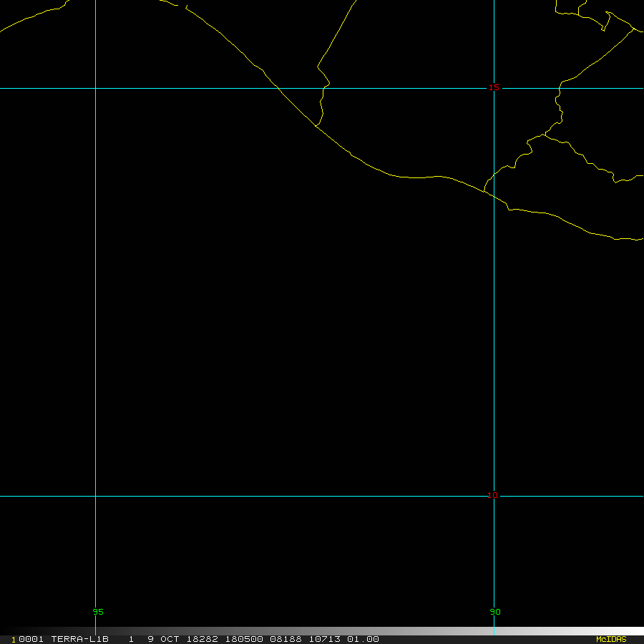Click the yellow McIDAS logo text

click(x=610, y=639)
